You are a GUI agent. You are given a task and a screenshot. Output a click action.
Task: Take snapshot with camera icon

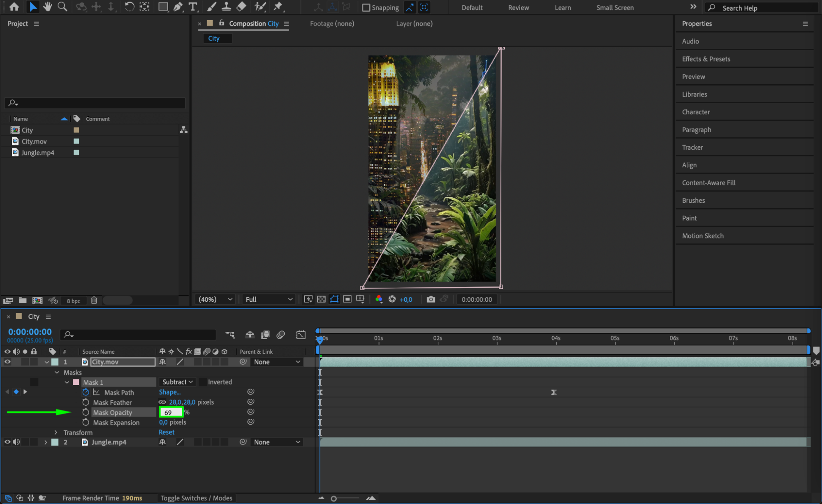pyautogui.click(x=431, y=299)
